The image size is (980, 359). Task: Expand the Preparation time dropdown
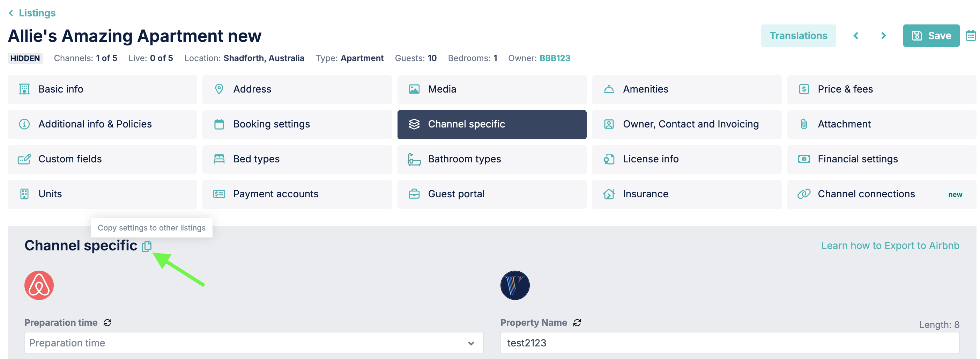tap(254, 343)
